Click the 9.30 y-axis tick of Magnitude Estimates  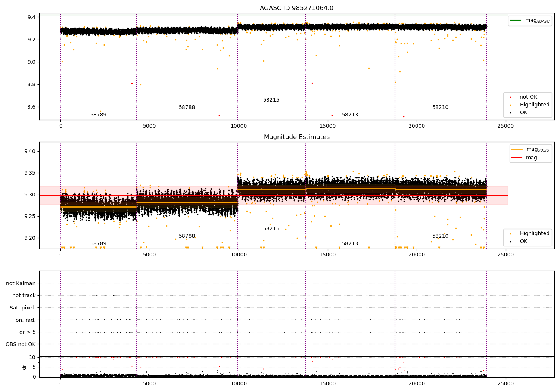click(x=30, y=195)
